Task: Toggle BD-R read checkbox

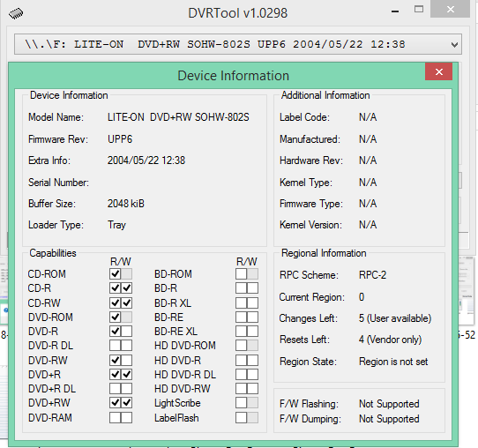Action: pos(241,288)
